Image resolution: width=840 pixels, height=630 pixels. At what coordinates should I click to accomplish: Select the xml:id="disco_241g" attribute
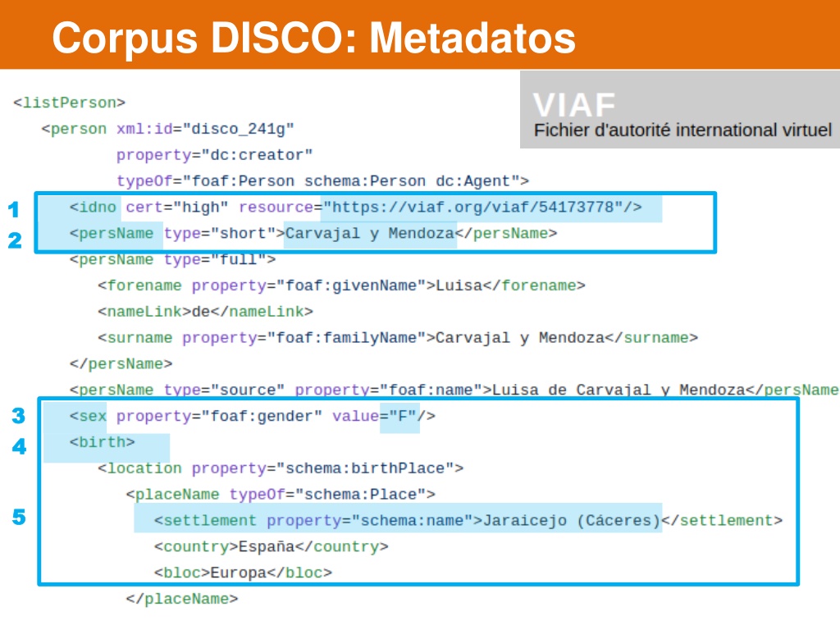[205, 129]
